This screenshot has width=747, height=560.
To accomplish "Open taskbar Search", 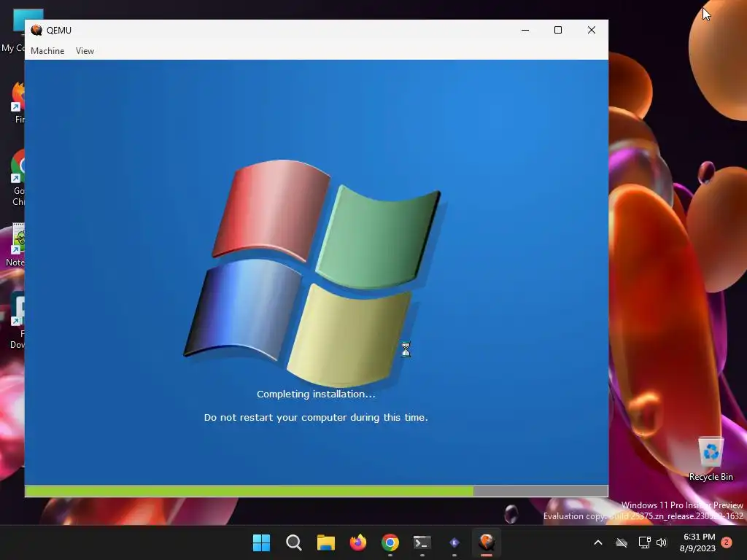I will click(293, 542).
